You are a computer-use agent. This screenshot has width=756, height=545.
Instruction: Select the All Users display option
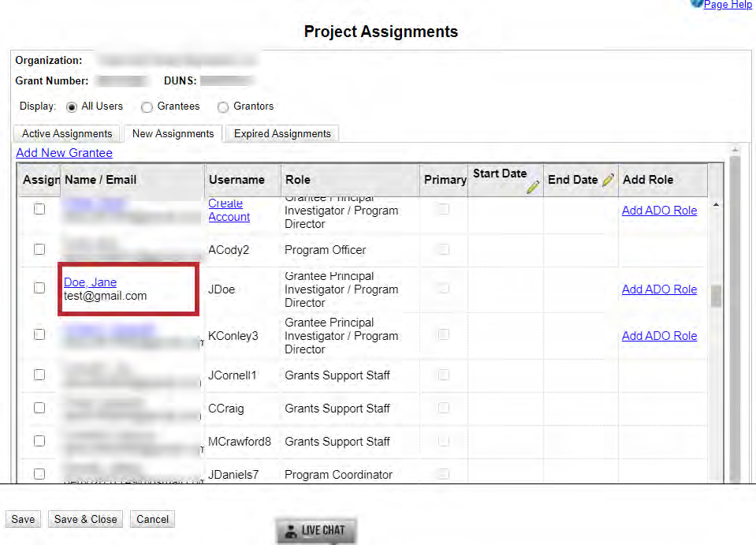[72, 106]
